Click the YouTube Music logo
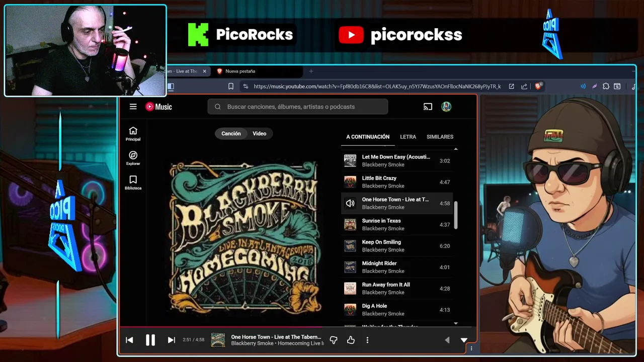The image size is (644, 362). click(x=158, y=107)
